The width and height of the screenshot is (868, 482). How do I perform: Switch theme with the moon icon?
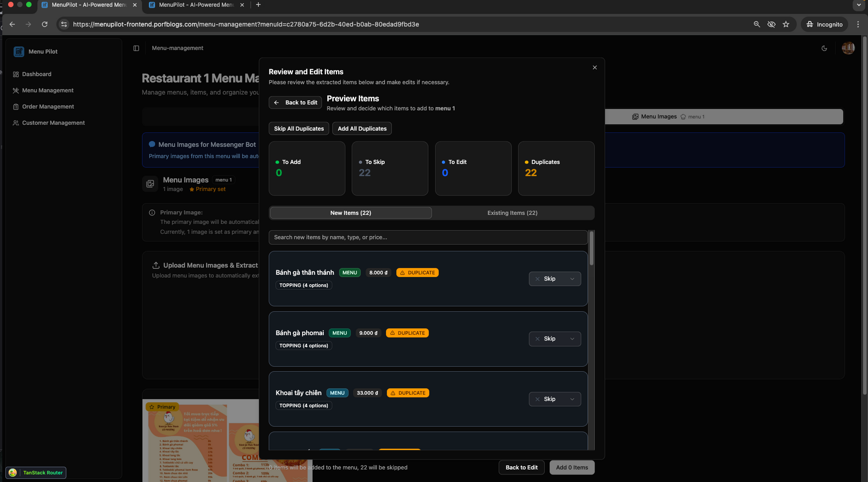coord(824,48)
